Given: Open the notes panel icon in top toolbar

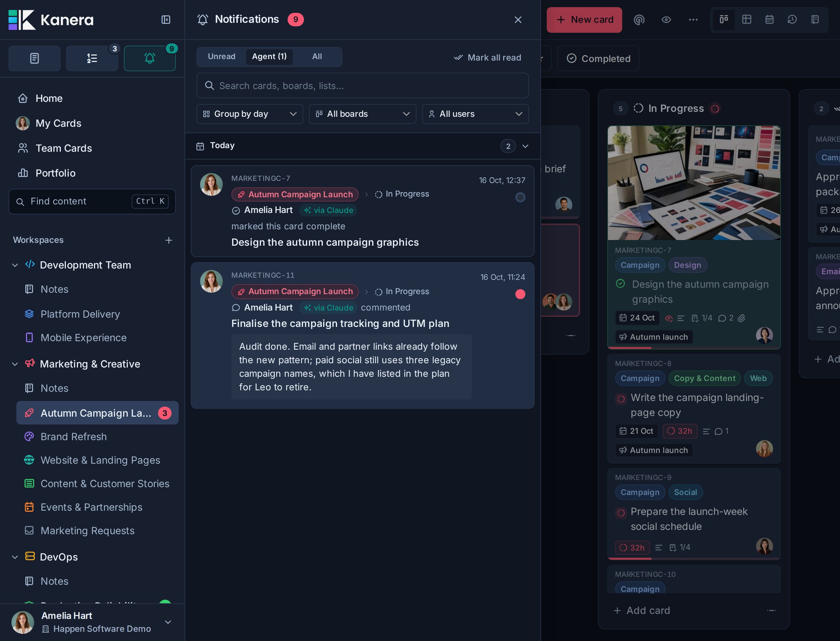Looking at the screenshot, I should [815, 20].
